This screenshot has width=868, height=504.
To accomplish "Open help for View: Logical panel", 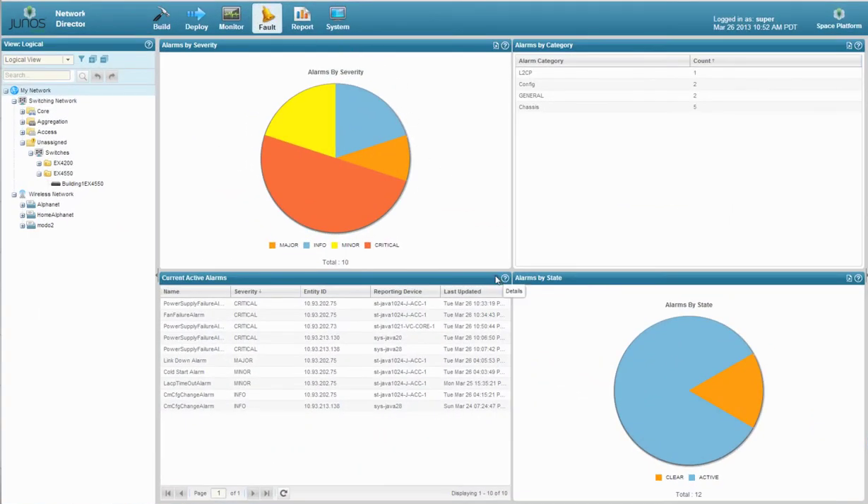I will (148, 45).
